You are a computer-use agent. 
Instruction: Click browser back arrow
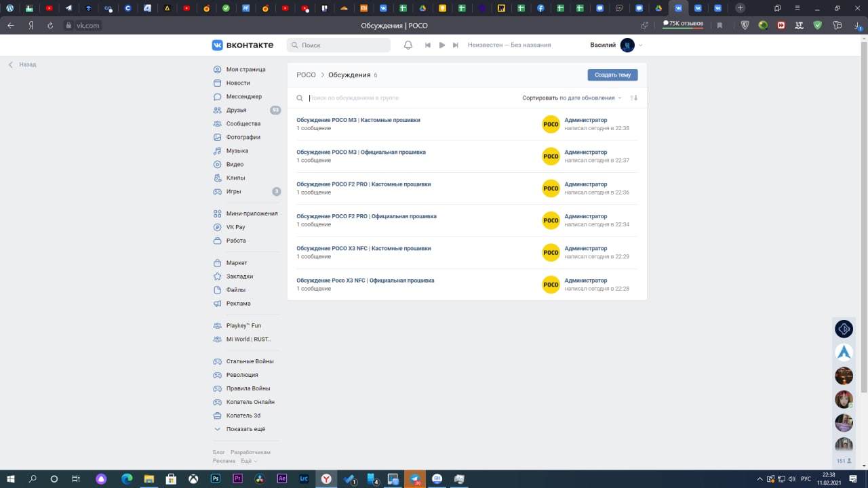point(10,25)
